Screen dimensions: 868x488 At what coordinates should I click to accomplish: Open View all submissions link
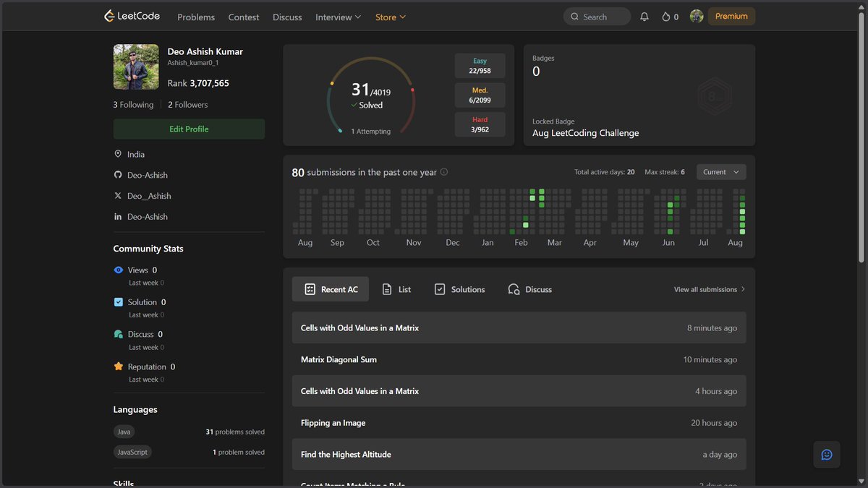pyautogui.click(x=709, y=289)
